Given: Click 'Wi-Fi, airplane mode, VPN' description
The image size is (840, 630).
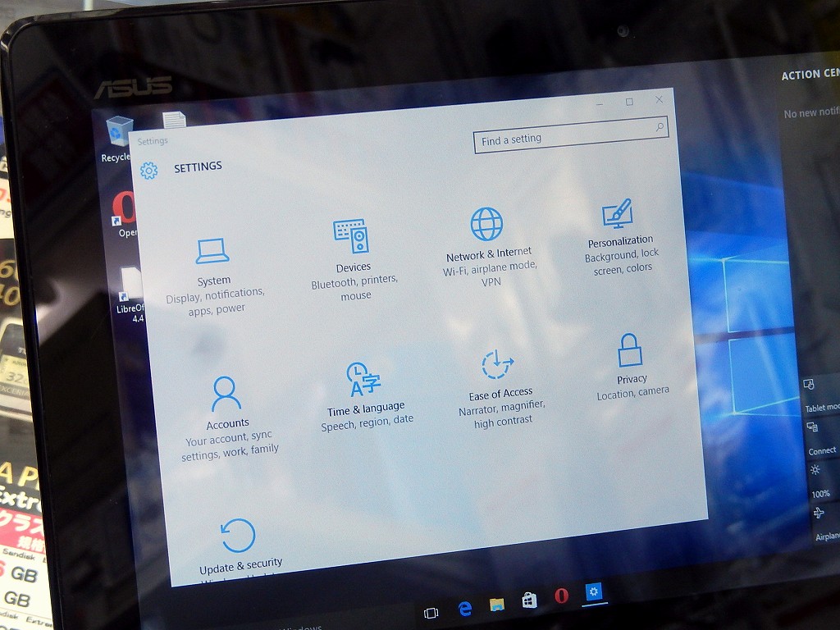Looking at the screenshot, I should point(490,274).
